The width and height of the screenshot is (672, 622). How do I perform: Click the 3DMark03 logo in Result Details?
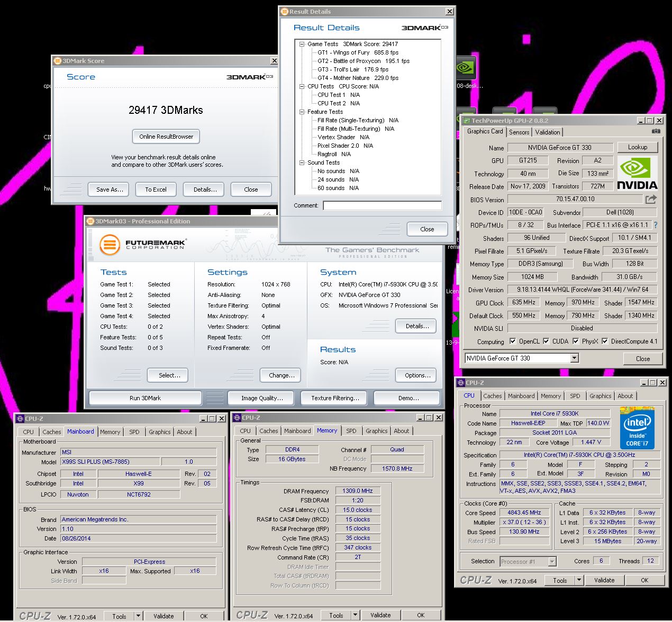pos(425,28)
